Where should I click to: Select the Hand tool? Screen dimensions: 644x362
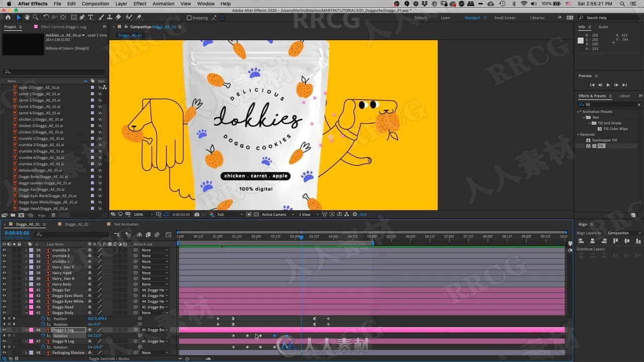point(27,17)
